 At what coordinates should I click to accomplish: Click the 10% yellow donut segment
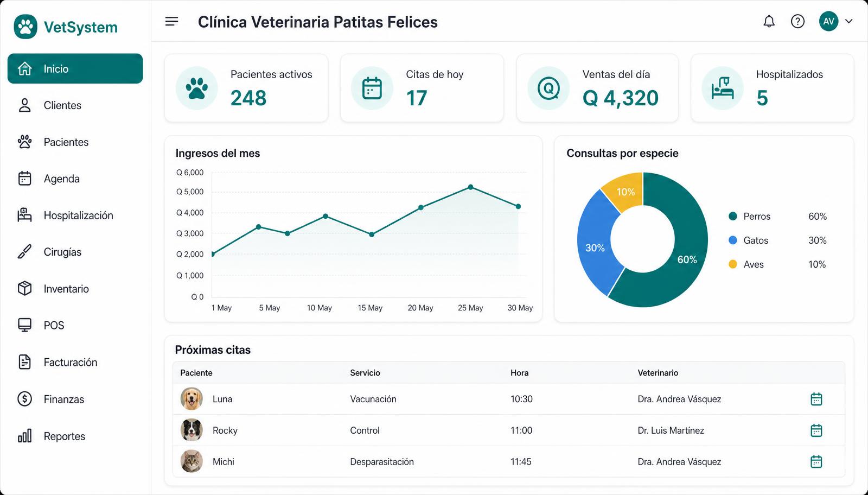click(626, 192)
